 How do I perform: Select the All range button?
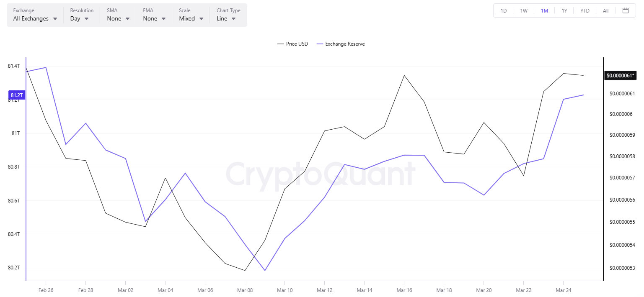coord(605,10)
